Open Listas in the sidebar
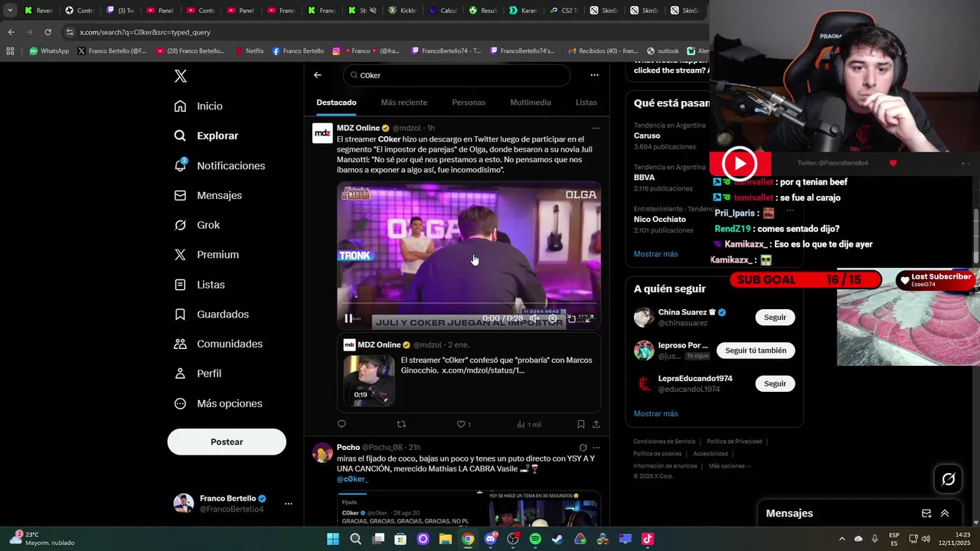This screenshot has height=551, width=980. 199,285
